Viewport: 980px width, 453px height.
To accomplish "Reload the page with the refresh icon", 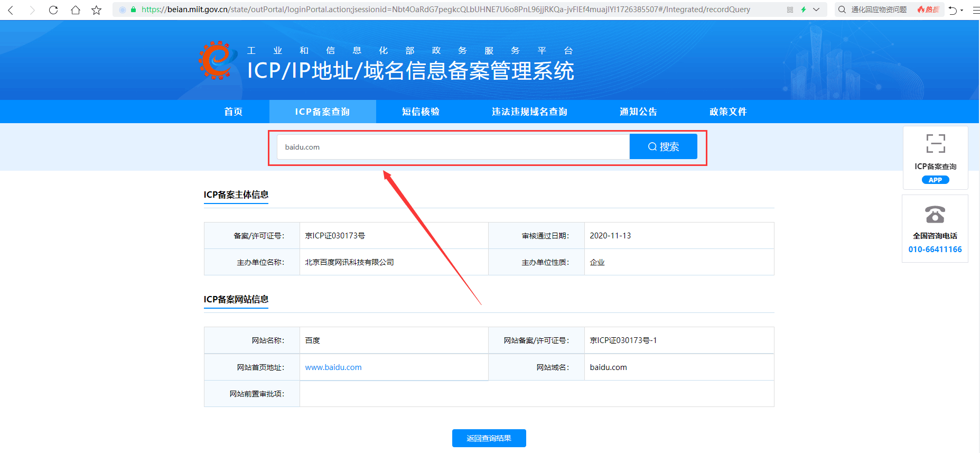I will click(53, 10).
